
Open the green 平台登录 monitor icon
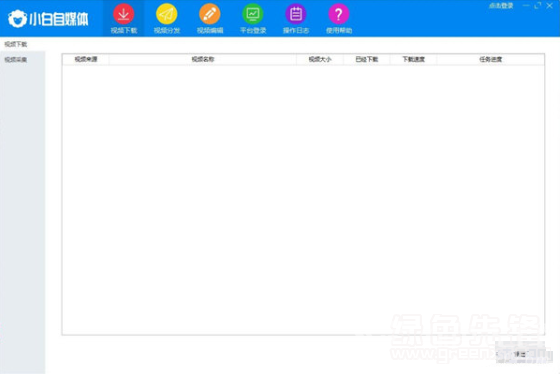(x=253, y=19)
